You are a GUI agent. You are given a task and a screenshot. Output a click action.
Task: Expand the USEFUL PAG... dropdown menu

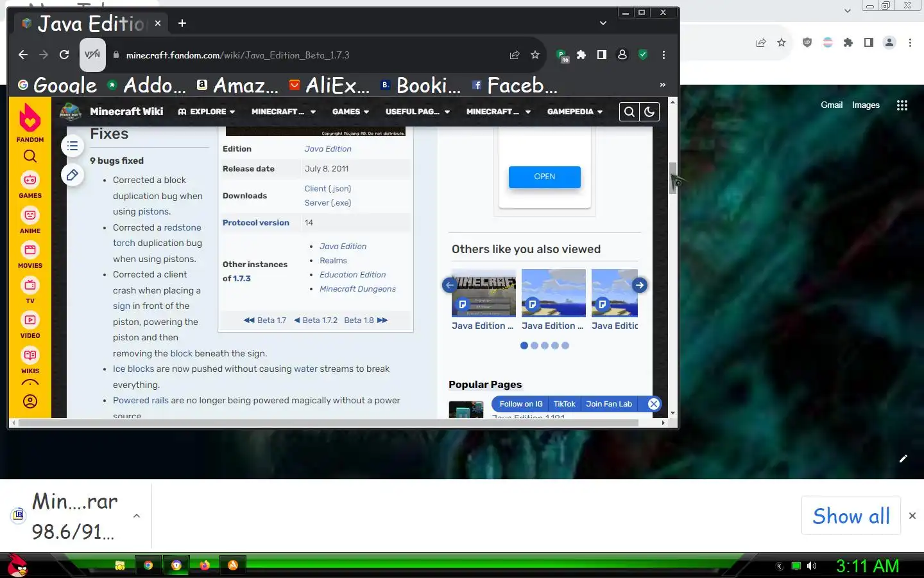(418, 112)
